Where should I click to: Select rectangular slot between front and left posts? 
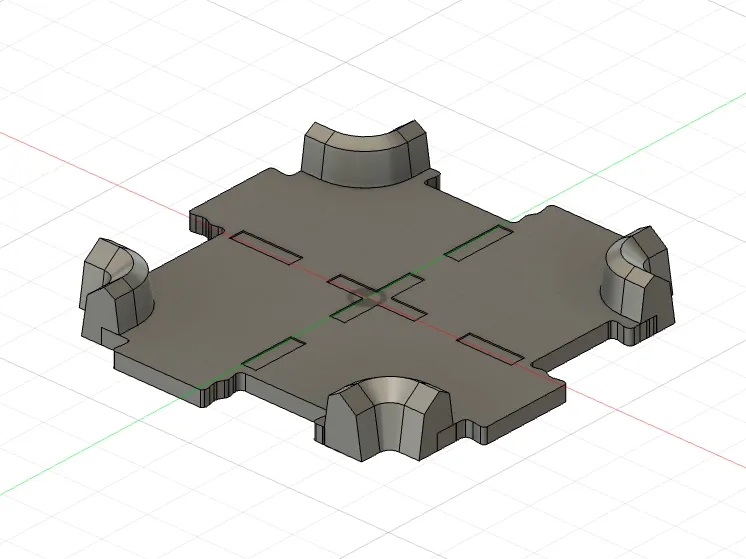274,354
